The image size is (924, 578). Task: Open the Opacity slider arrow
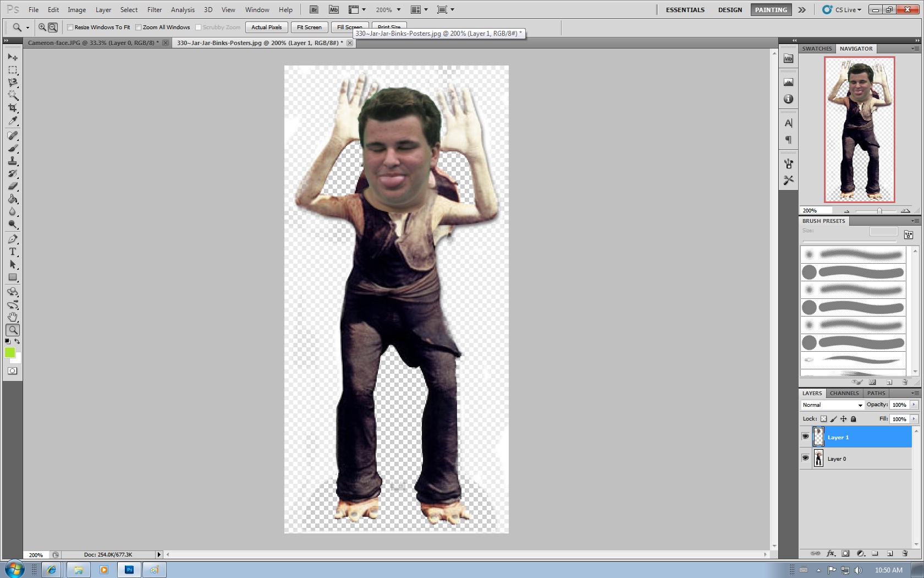coord(914,405)
